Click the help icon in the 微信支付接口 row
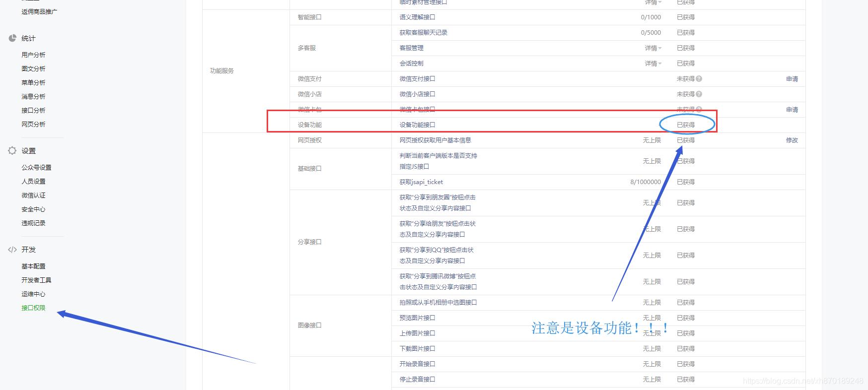This screenshot has width=868, height=390. pos(699,78)
